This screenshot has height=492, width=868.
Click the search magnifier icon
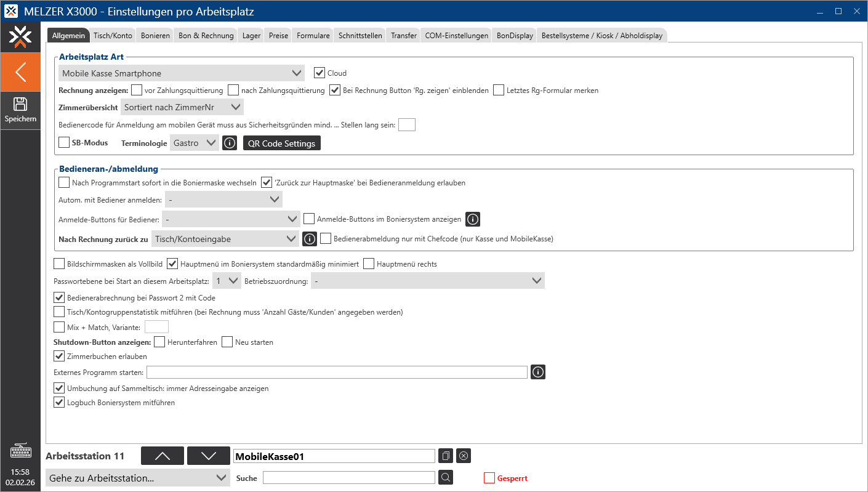tap(446, 477)
